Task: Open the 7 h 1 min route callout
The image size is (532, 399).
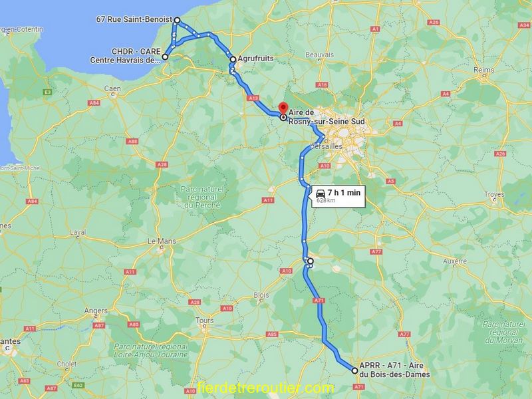Action: pyautogui.click(x=337, y=196)
